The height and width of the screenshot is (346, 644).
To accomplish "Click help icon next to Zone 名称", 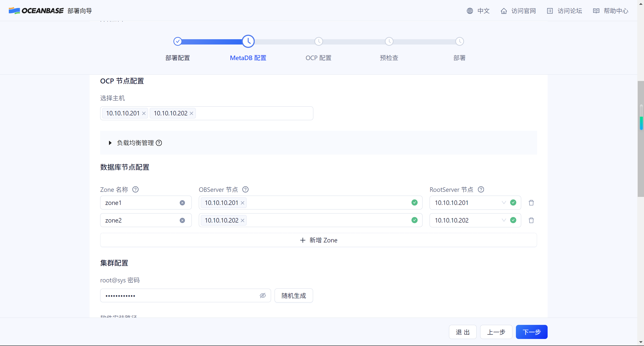I will point(135,189).
